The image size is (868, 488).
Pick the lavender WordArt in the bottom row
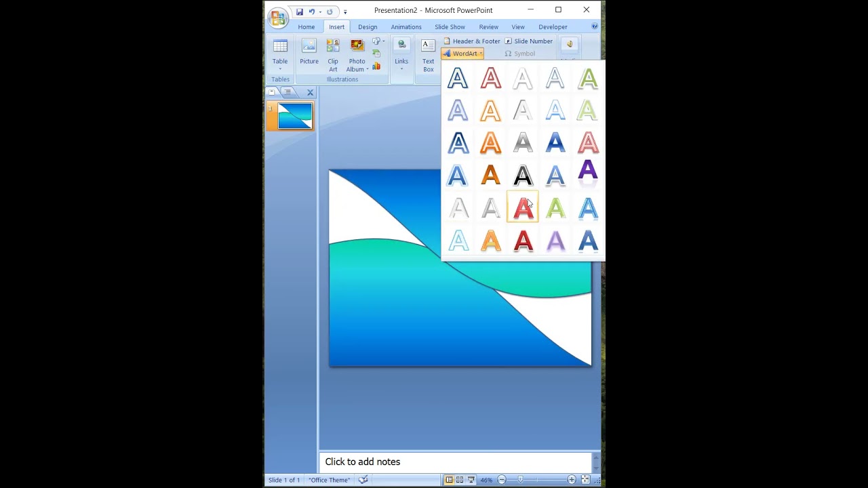coord(555,241)
